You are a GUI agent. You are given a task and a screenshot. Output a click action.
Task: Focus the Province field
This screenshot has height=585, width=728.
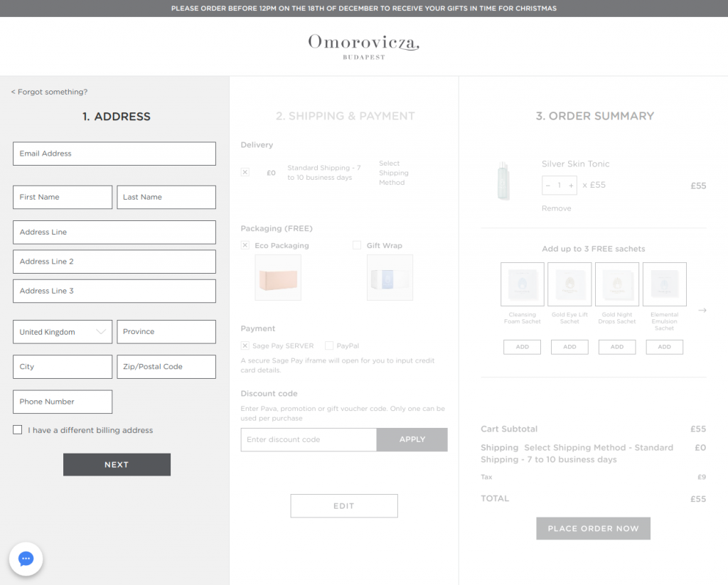tap(166, 332)
